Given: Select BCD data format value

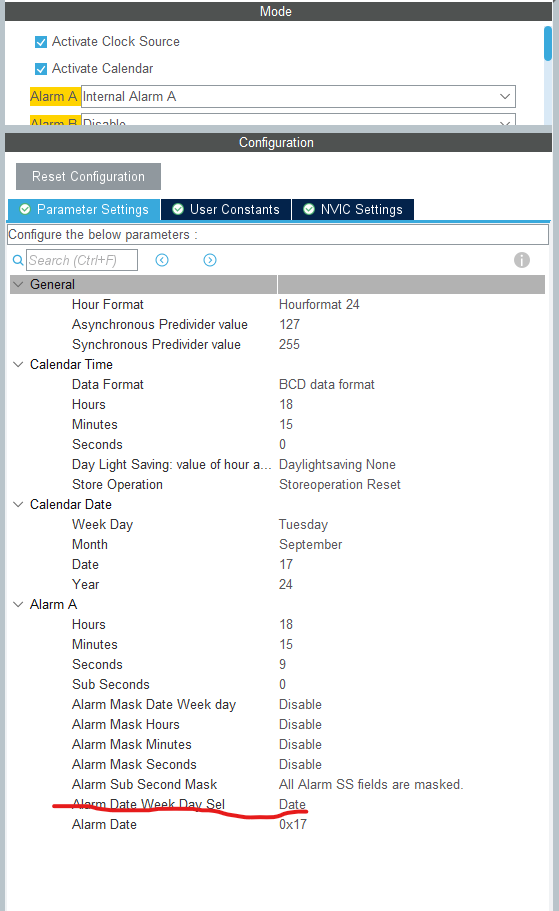Looking at the screenshot, I should [x=327, y=385].
